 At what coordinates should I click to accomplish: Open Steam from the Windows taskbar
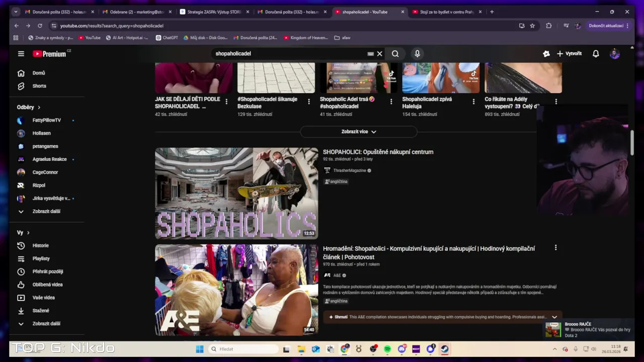coord(445,349)
